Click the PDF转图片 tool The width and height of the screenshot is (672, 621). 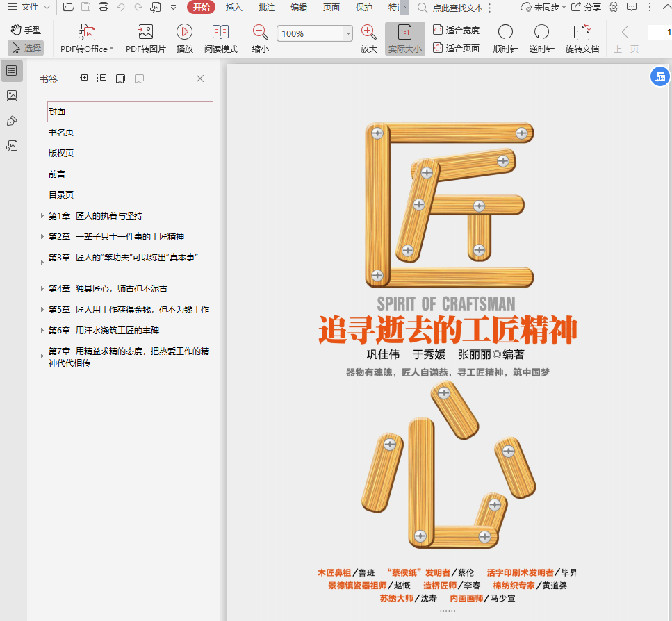[145, 38]
